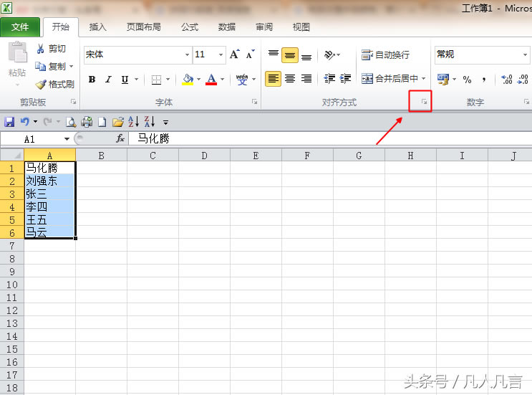Open alignment group dialog launcher
The height and width of the screenshot is (395, 532).
click(x=425, y=103)
